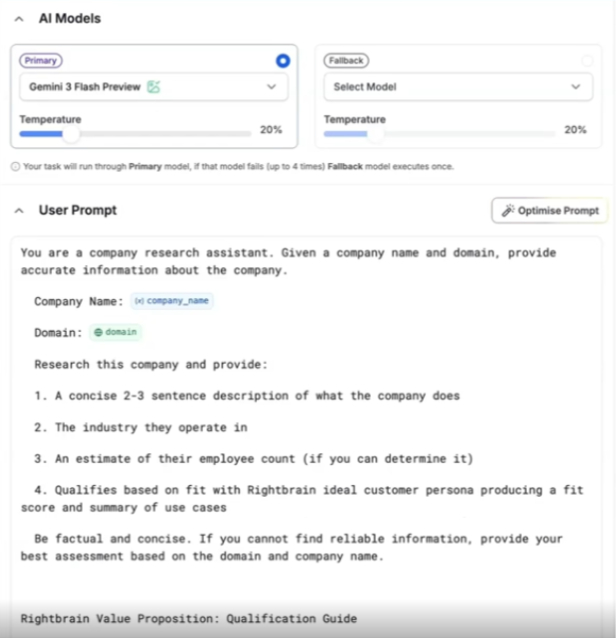Select the Fallback model radio button

pos(587,61)
